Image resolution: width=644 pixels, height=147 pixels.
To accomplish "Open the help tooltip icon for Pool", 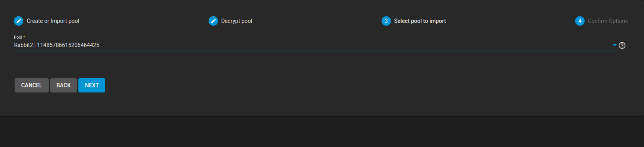I will (622, 45).
